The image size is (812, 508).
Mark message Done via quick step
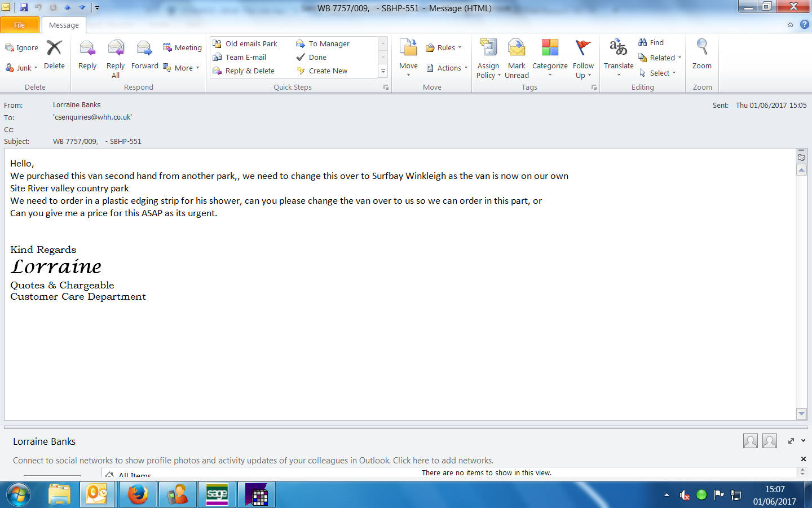311,57
